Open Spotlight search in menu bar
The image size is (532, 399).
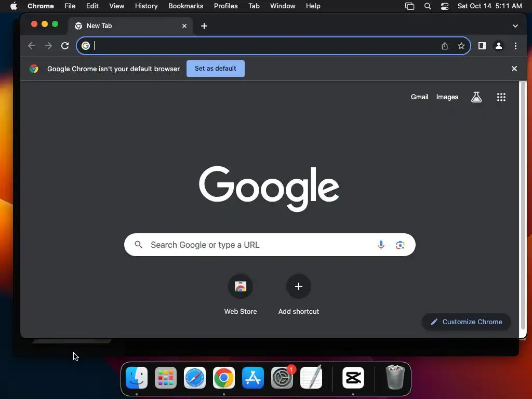click(x=428, y=6)
